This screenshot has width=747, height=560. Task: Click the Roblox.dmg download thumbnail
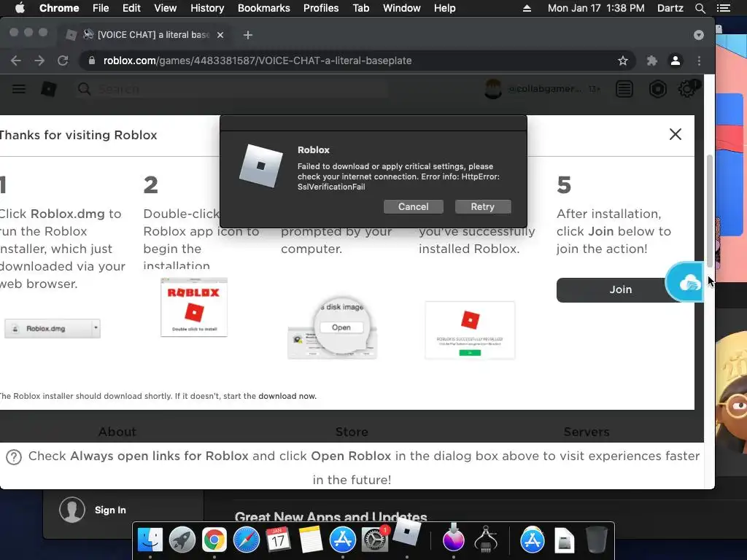click(53, 329)
